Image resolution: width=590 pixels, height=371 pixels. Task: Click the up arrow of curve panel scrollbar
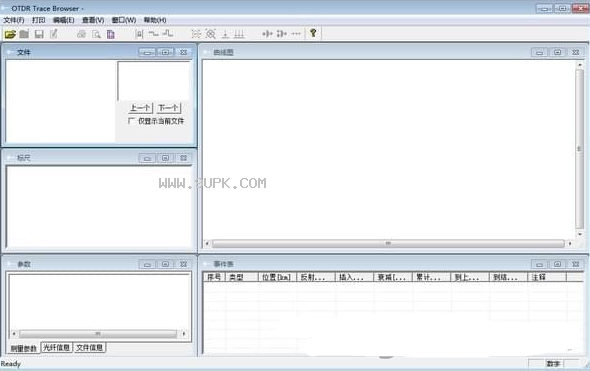pos(580,65)
